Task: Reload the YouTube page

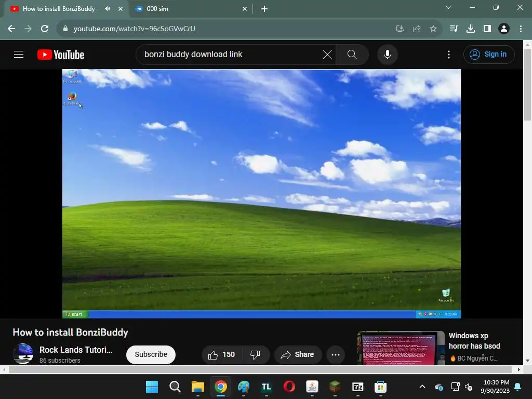Action: [45, 29]
